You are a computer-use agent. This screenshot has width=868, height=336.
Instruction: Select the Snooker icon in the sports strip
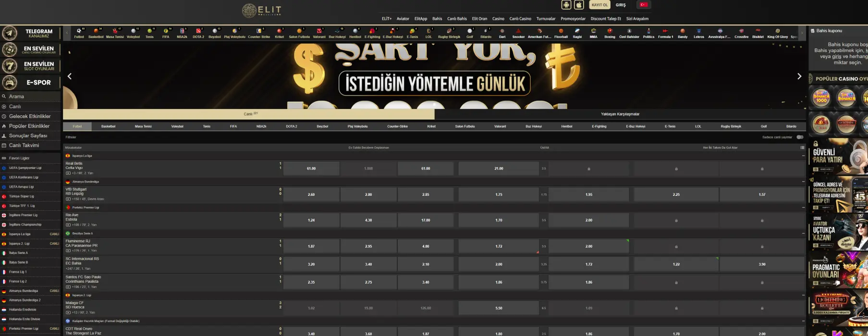click(518, 33)
